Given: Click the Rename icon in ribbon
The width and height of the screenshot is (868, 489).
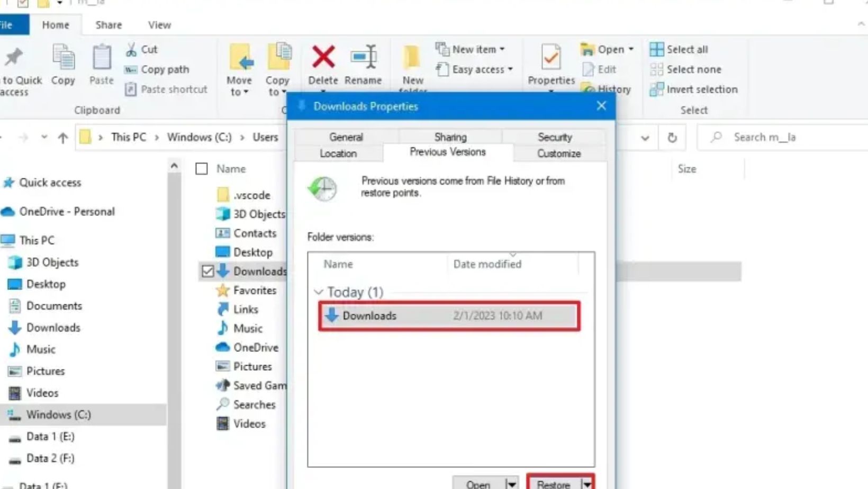Looking at the screenshot, I should [363, 57].
